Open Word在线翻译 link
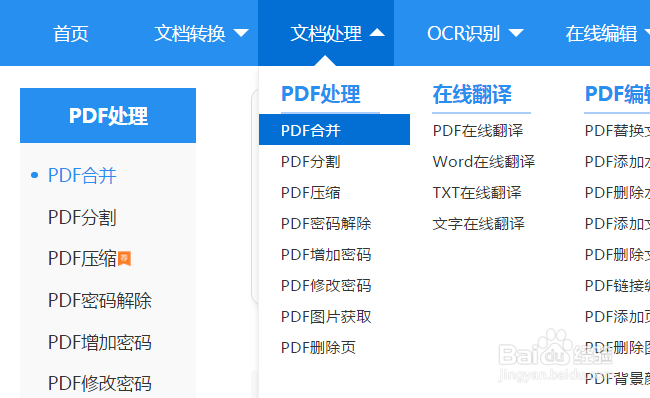Viewport: 650px width, 398px height. coord(484,162)
